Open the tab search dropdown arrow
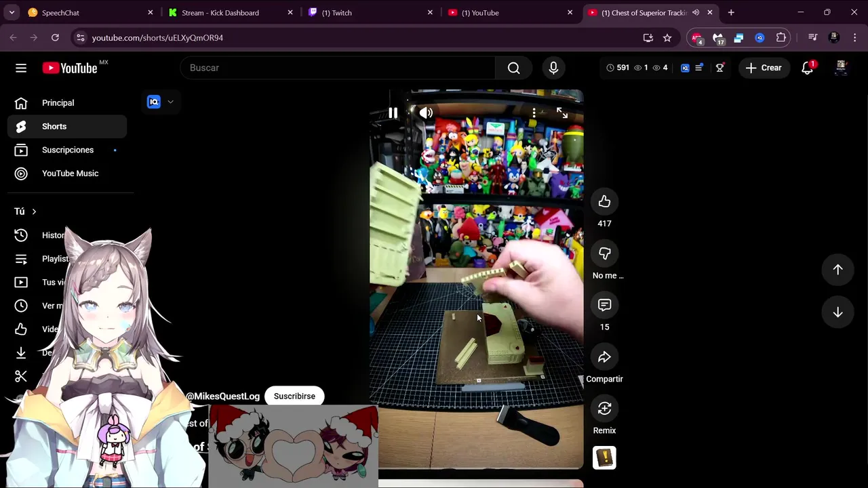 coord(12,12)
